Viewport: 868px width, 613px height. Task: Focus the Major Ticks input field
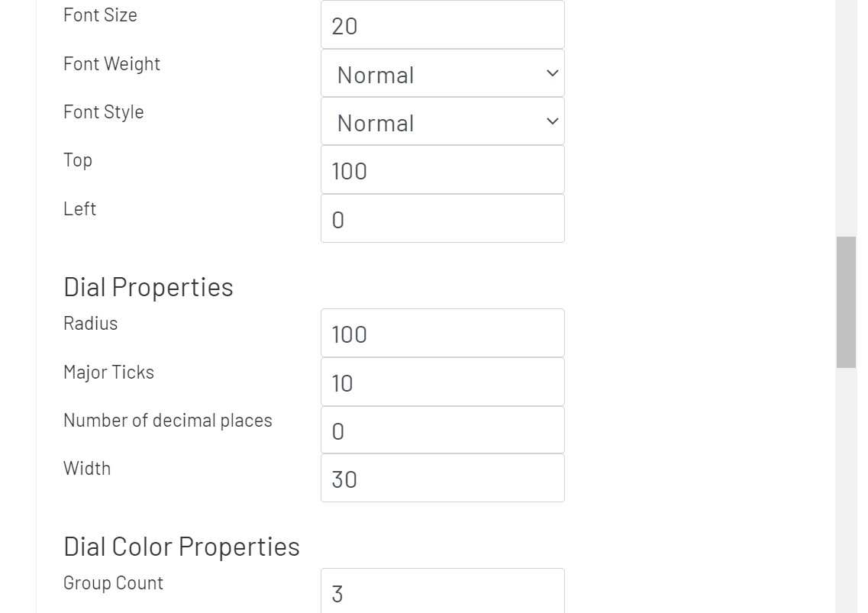(442, 382)
